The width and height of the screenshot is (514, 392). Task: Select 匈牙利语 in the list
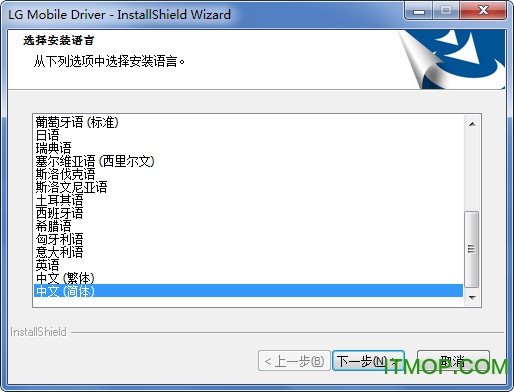point(248,239)
